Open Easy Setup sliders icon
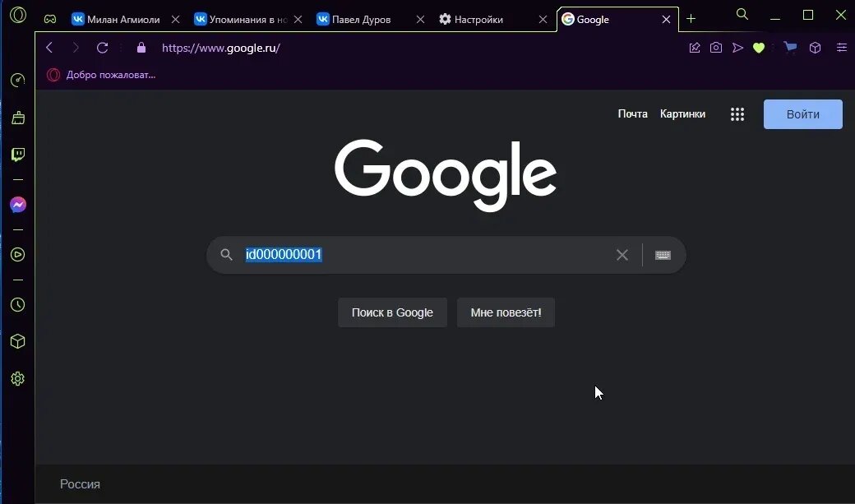 pyautogui.click(x=841, y=48)
